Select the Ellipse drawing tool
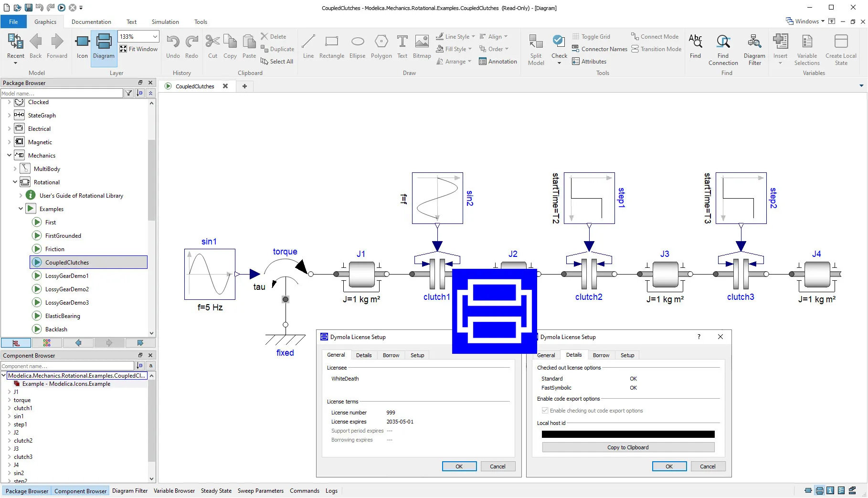Viewport: 868px width, 498px height. 357,46
